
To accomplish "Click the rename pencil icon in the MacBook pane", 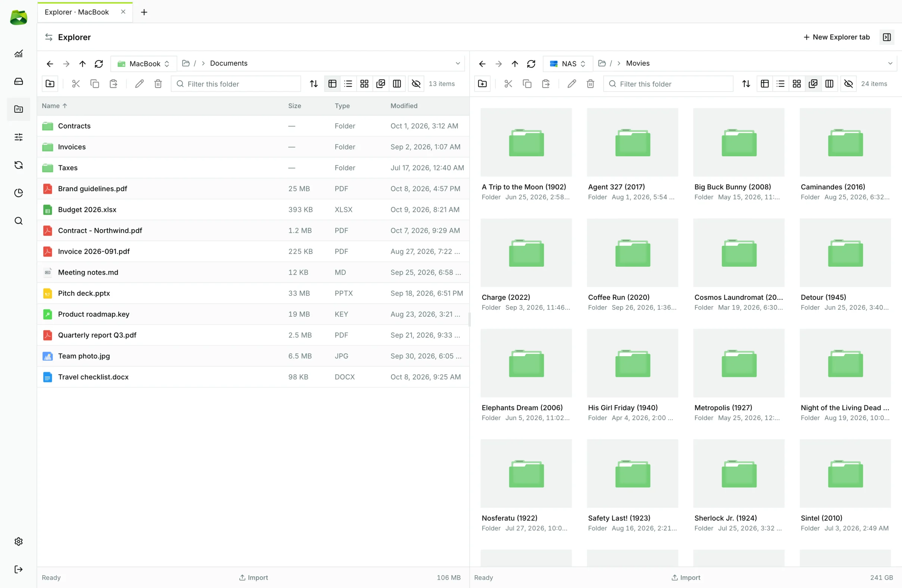I will tap(139, 84).
